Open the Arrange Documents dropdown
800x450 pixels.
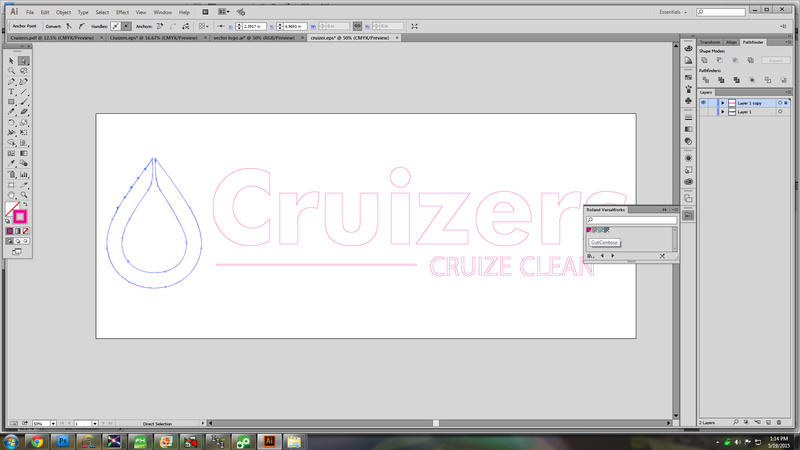[223, 12]
